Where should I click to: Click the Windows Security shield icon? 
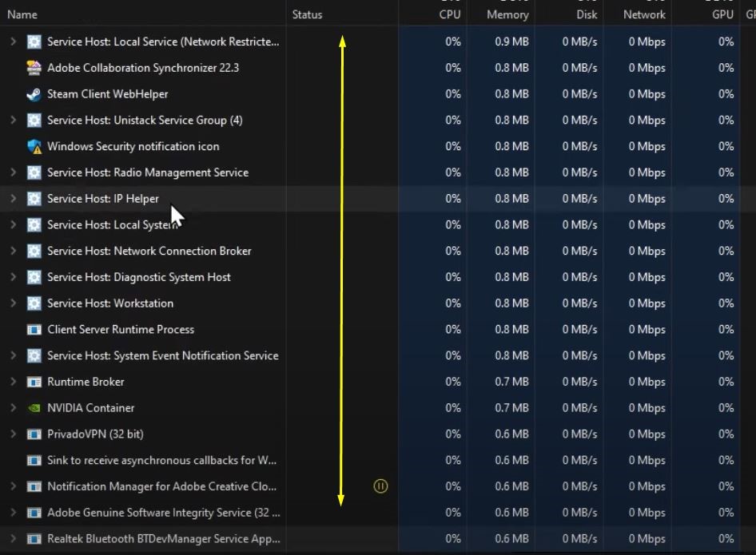(34, 146)
